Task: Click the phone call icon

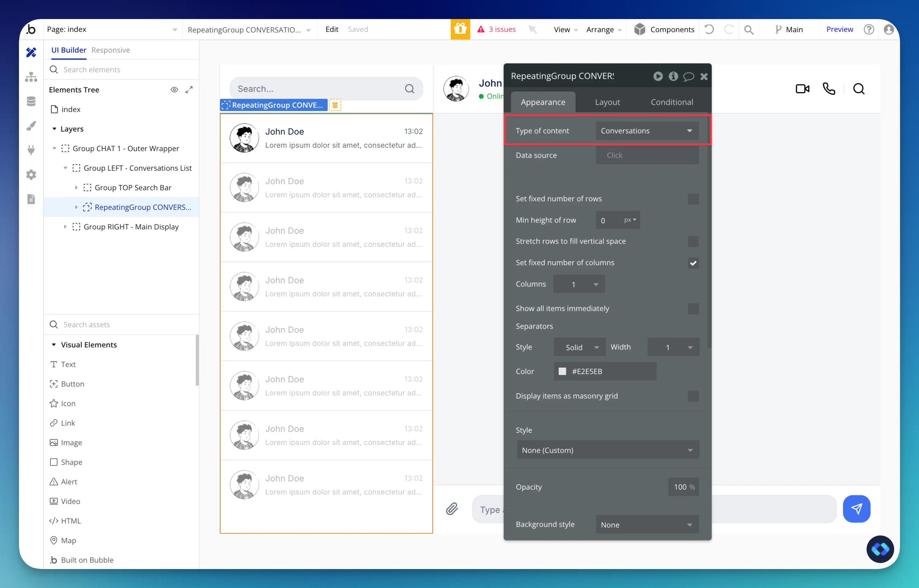Action: [828, 89]
